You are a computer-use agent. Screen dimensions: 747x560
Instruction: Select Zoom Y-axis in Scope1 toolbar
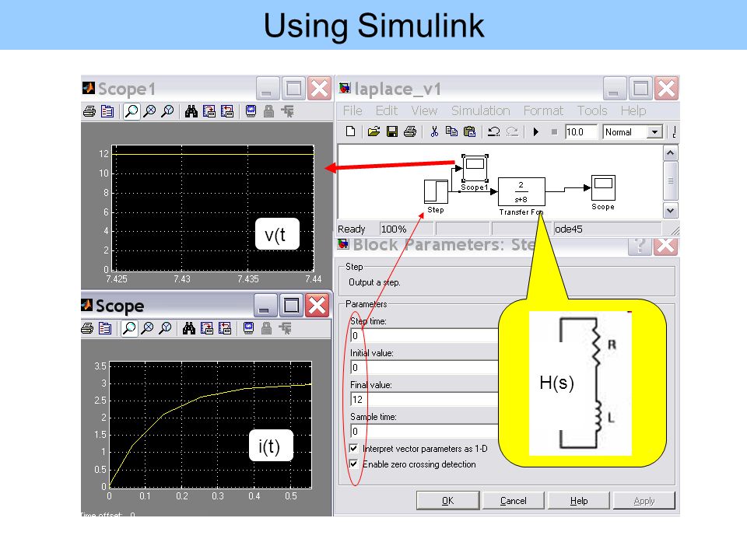point(167,111)
